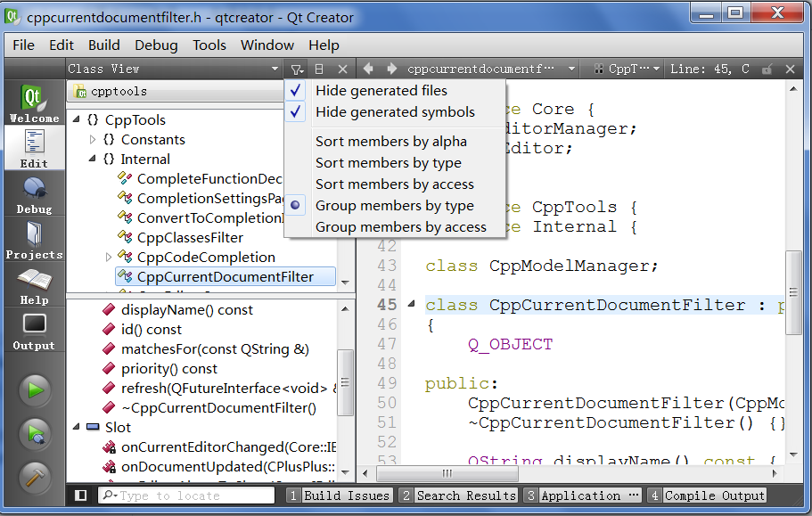
Task: Select Sort members by alpha
Action: [395, 142]
